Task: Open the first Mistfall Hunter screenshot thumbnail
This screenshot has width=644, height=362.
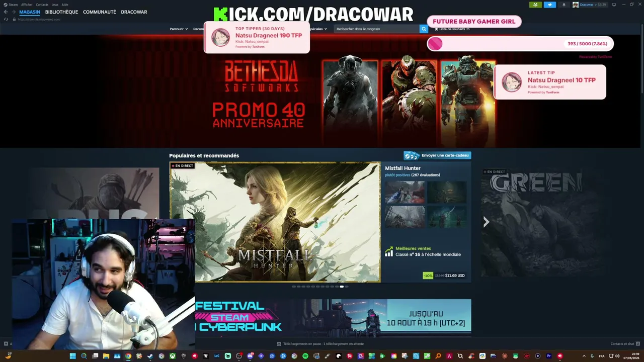Action: [x=405, y=193]
